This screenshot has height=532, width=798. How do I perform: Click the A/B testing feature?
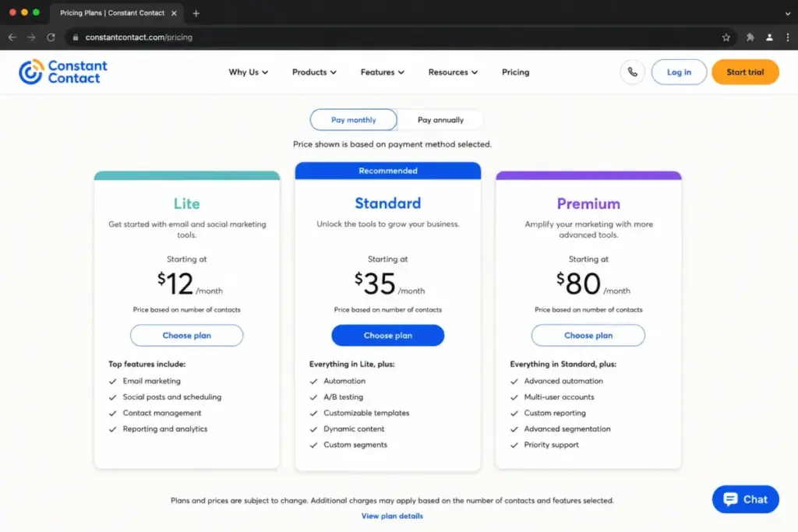344,396
